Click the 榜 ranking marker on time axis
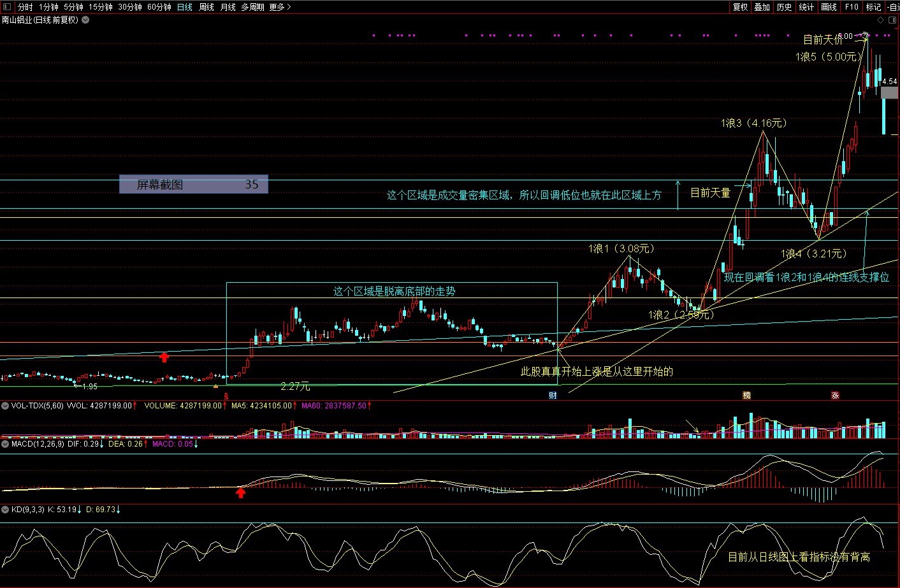Screen dimensions: 900x588 click(746, 396)
